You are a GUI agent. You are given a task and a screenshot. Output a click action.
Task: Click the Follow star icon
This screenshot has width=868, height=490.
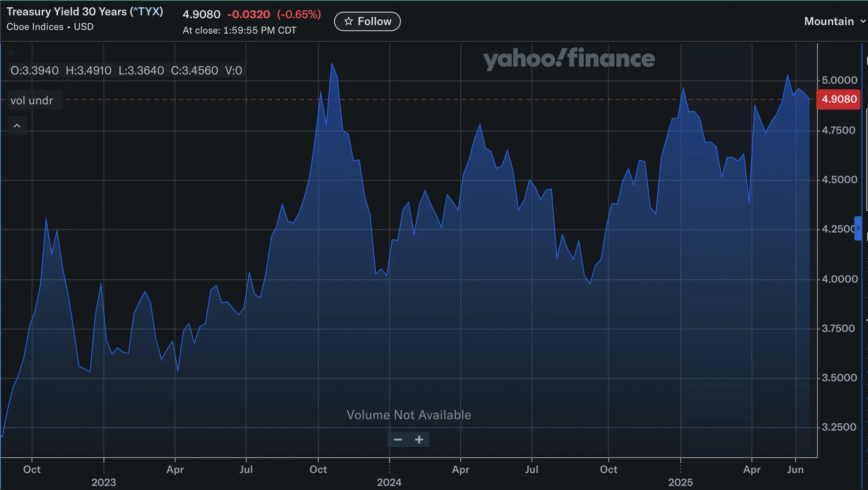349,21
